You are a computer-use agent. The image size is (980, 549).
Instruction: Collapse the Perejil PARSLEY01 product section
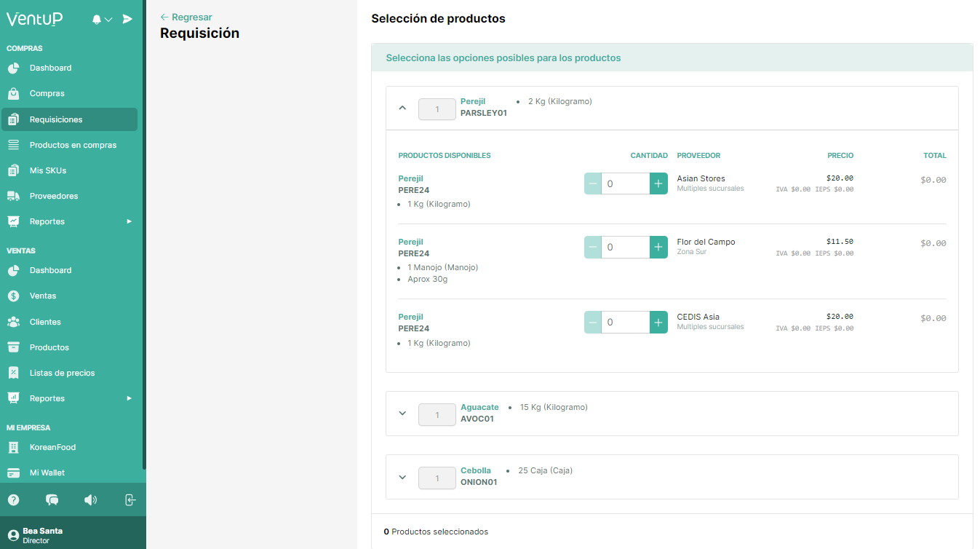point(402,107)
